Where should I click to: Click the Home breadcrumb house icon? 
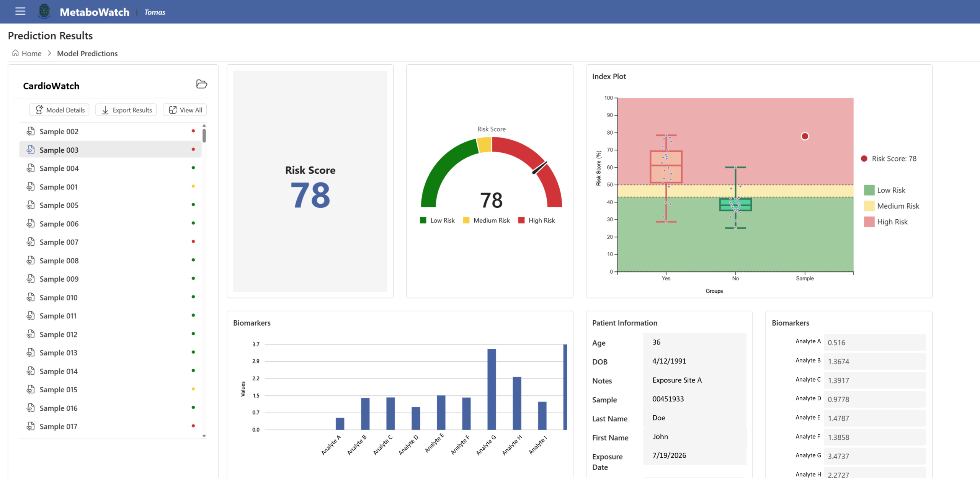click(15, 53)
